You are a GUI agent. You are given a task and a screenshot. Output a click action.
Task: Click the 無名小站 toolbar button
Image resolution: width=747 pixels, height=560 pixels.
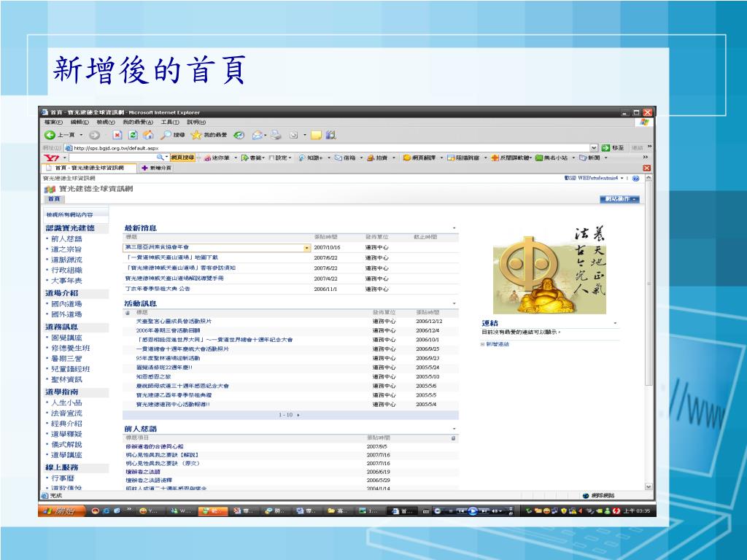(551, 157)
